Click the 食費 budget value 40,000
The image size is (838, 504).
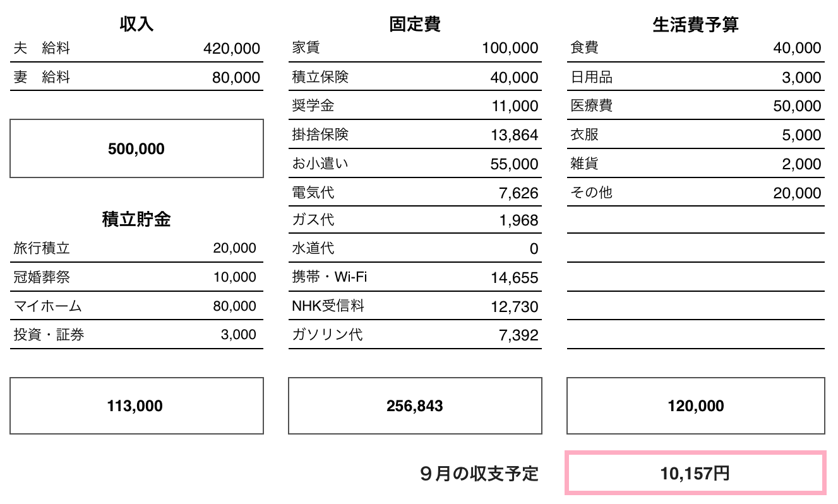[x=797, y=48]
